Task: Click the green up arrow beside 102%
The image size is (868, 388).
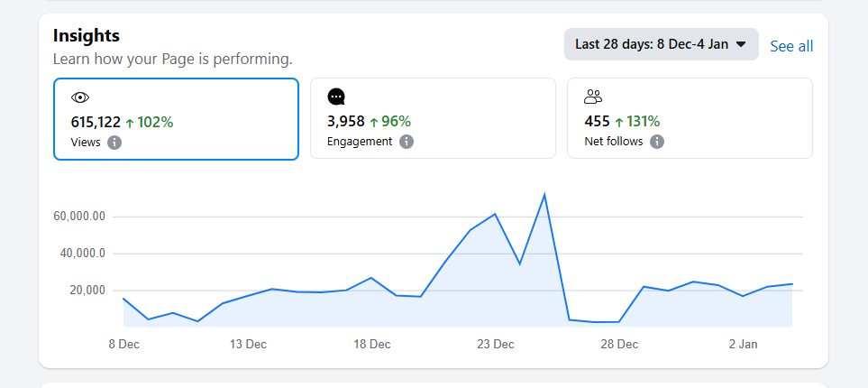Action: 129,123
